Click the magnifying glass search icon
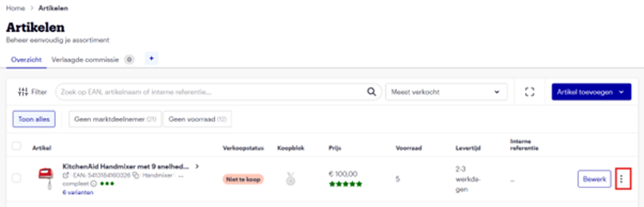644x207 pixels. tap(371, 92)
